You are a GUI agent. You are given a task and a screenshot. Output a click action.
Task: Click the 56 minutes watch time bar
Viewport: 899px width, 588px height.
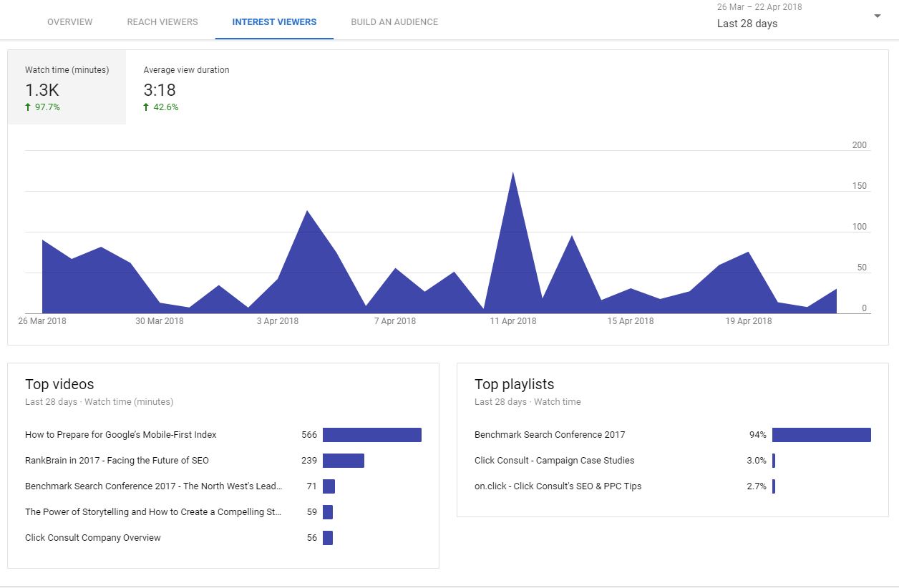click(328, 538)
